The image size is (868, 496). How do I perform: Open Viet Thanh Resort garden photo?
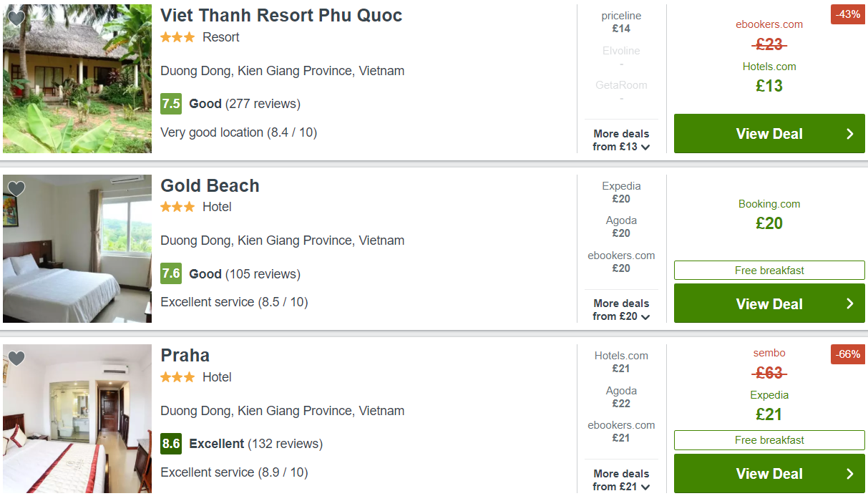click(77, 79)
